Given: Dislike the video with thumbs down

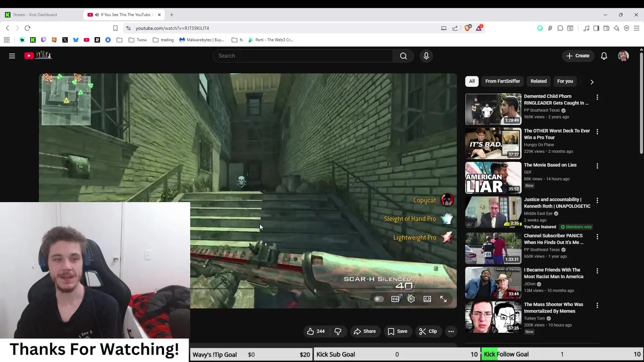Looking at the screenshot, I should [338, 331].
